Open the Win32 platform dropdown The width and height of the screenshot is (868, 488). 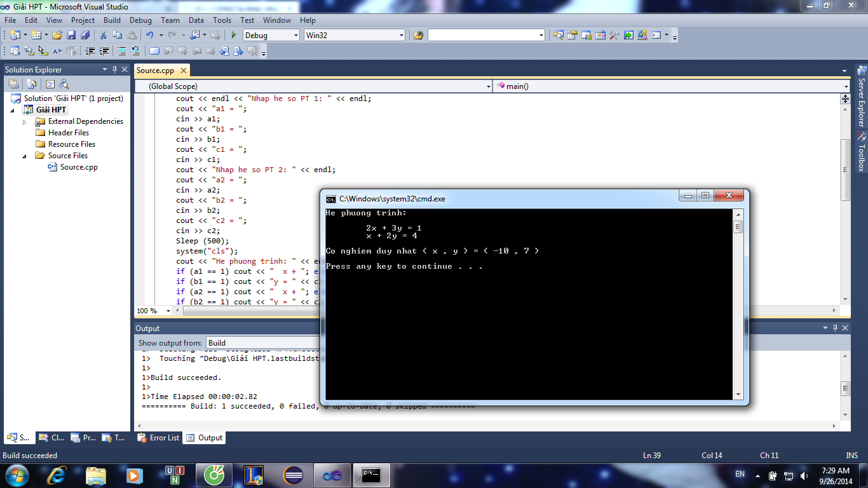(400, 36)
